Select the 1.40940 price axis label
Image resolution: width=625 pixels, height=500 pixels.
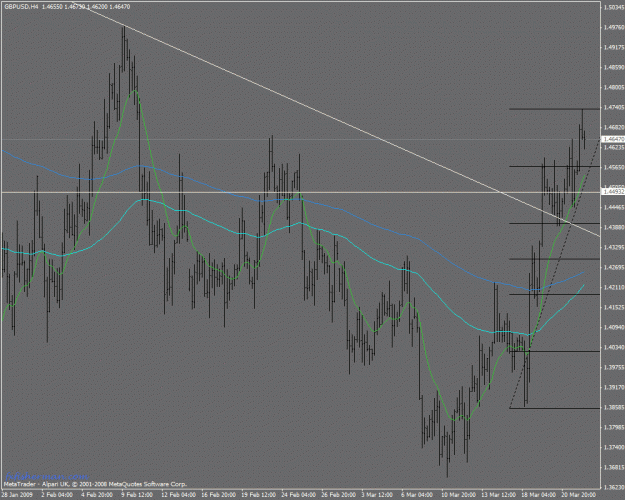[614, 327]
